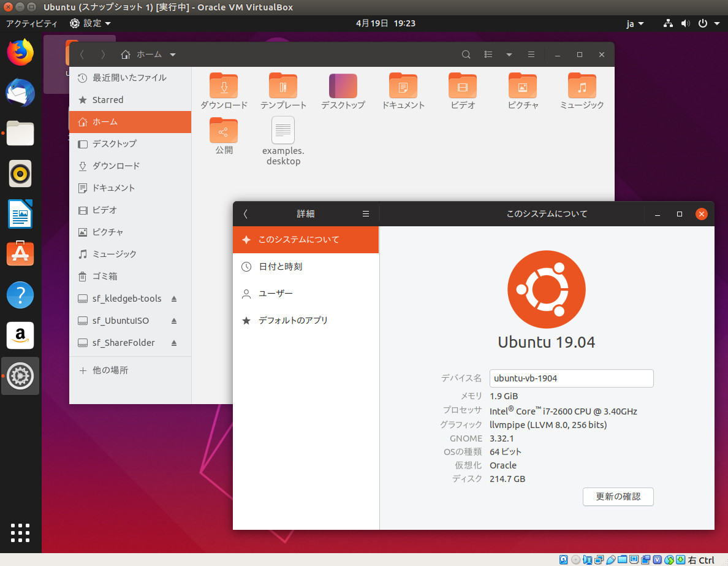Open Ubuntu Software center icon

click(x=20, y=254)
